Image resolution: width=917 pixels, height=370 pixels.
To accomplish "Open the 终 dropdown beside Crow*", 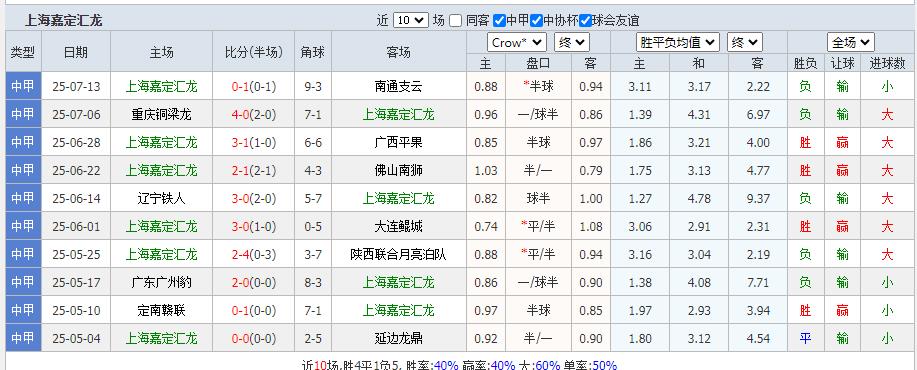I will [572, 42].
